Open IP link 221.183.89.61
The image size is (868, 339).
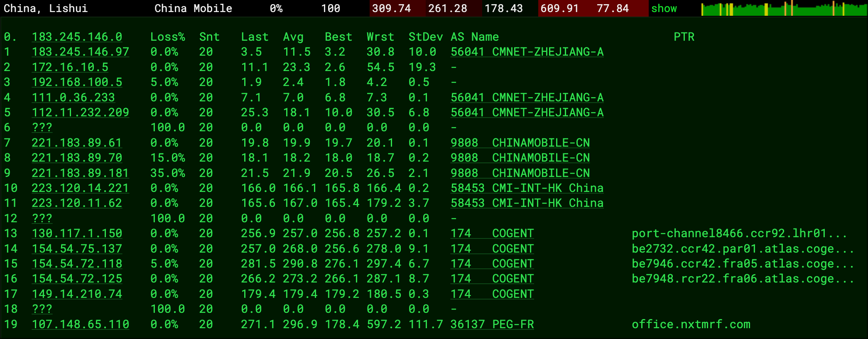coord(77,143)
